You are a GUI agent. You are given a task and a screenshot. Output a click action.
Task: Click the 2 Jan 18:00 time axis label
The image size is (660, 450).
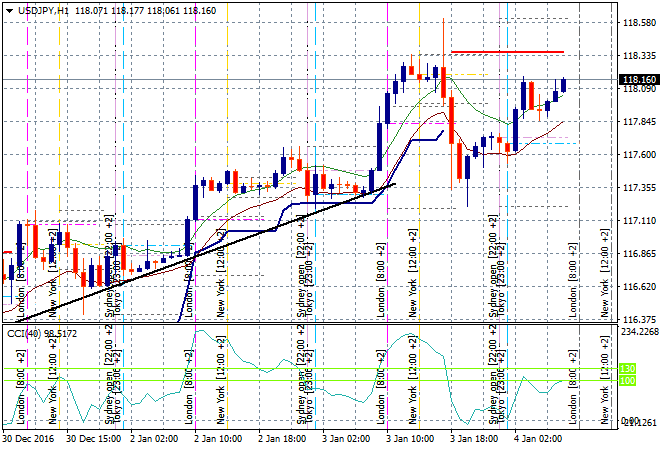click(x=282, y=439)
